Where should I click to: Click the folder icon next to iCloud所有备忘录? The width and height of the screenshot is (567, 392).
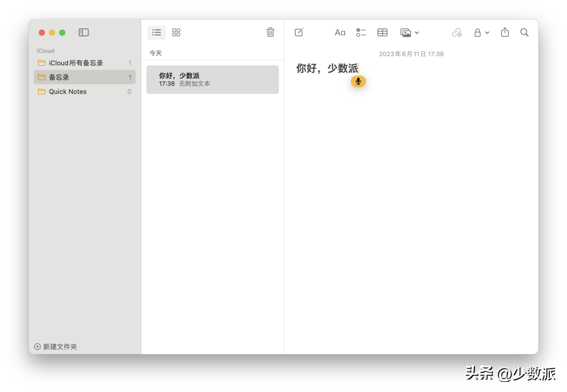pyautogui.click(x=42, y=63)
